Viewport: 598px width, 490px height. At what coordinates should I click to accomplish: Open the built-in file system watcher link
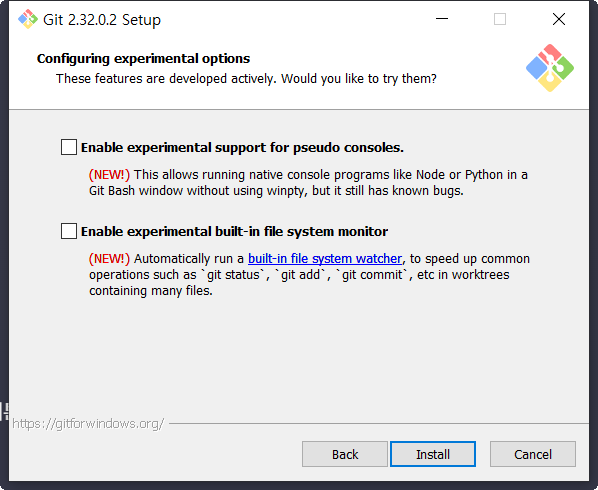coord(325,259)
